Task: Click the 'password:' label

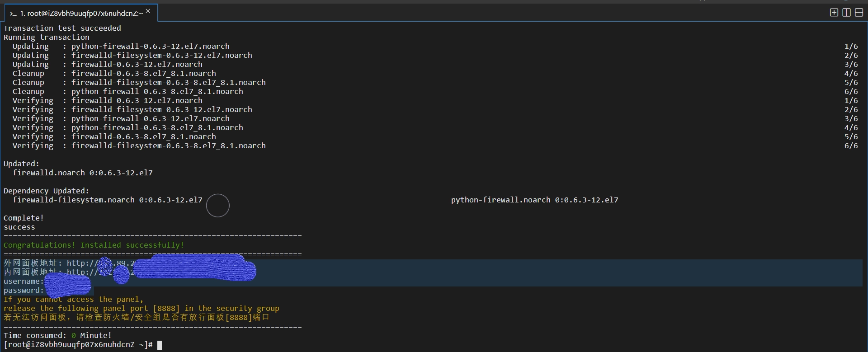Action: click(x=24, y=290)
